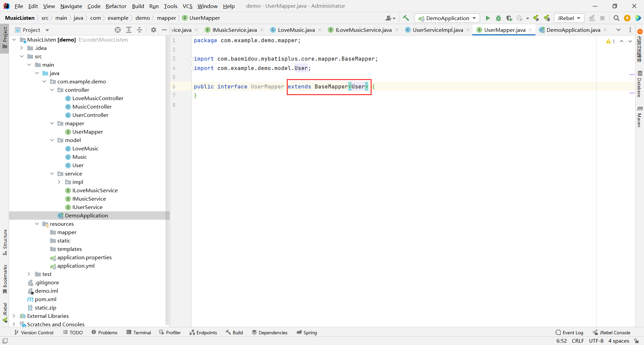Open the JRebel side tool window
644x345 pixels.
click(x=5, y=313)
